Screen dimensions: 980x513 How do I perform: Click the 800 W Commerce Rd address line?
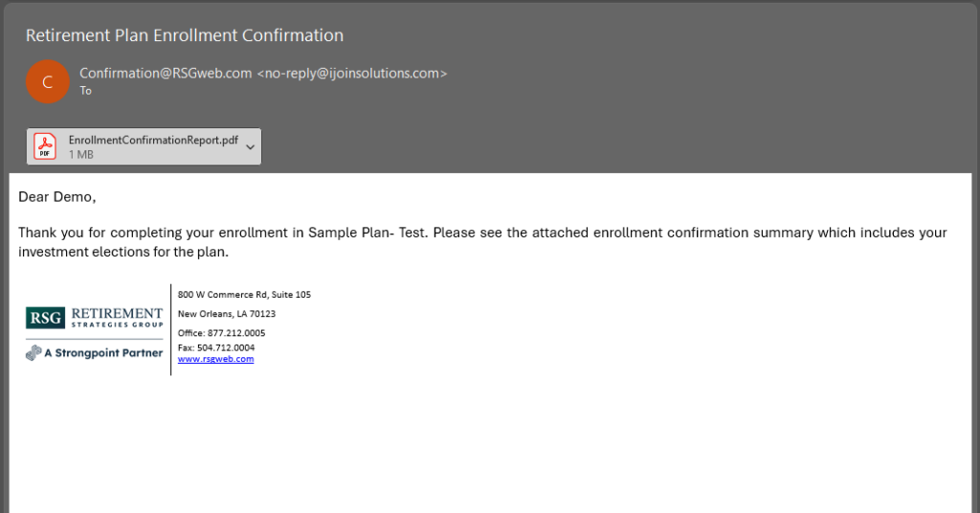244,295
